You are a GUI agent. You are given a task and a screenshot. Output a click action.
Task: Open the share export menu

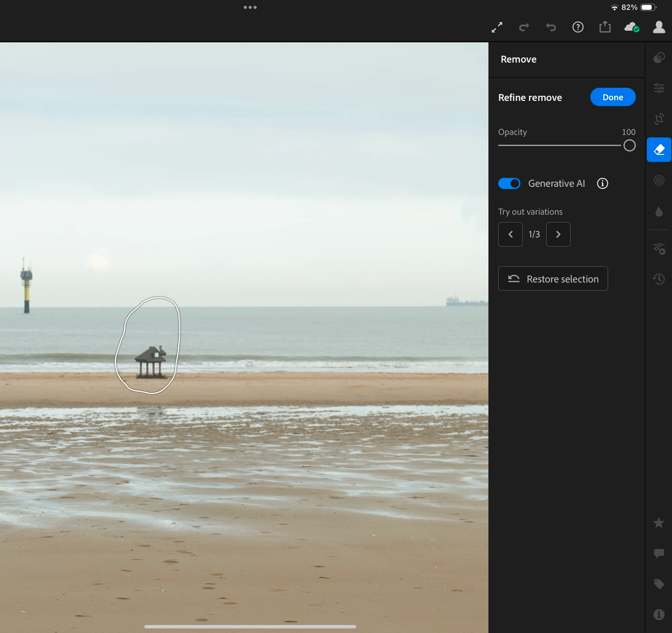(605, 27)
